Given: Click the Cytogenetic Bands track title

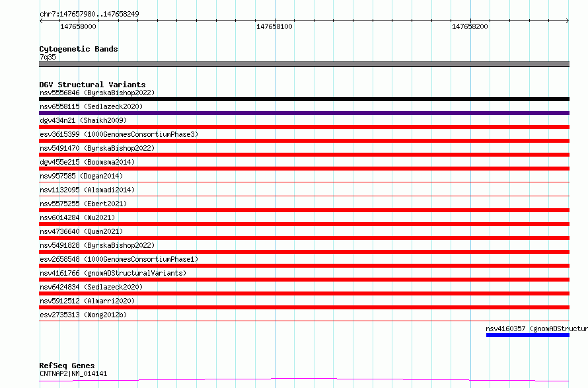Looking at the screenshot, I should point(79,49).
